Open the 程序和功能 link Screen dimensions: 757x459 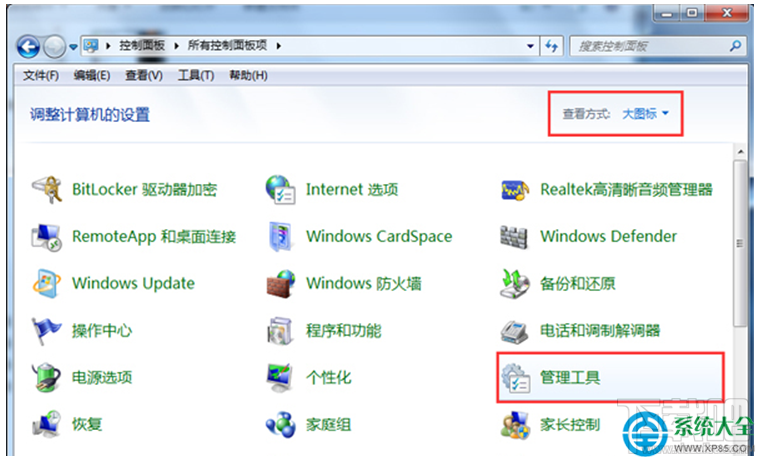pyautogui.click(x=343, y=331)
